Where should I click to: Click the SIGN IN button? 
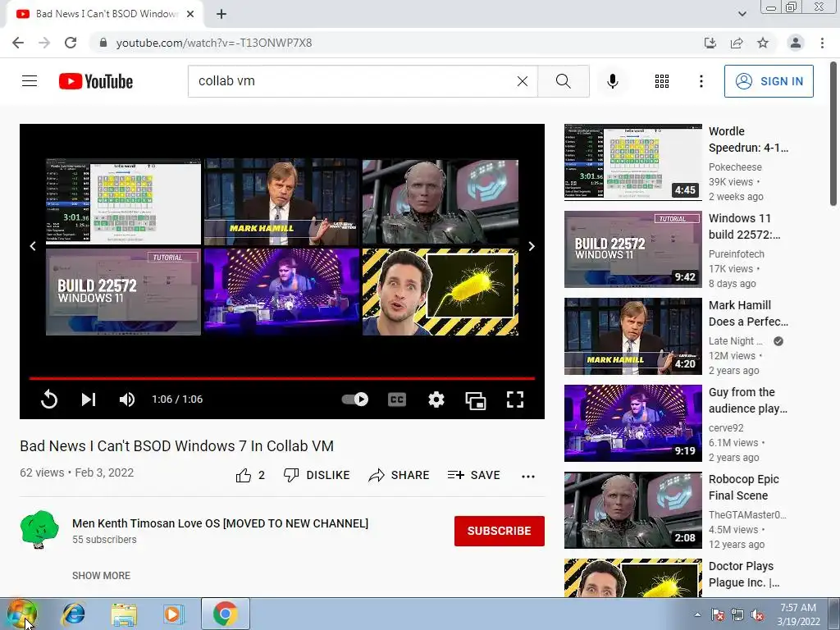769,81
